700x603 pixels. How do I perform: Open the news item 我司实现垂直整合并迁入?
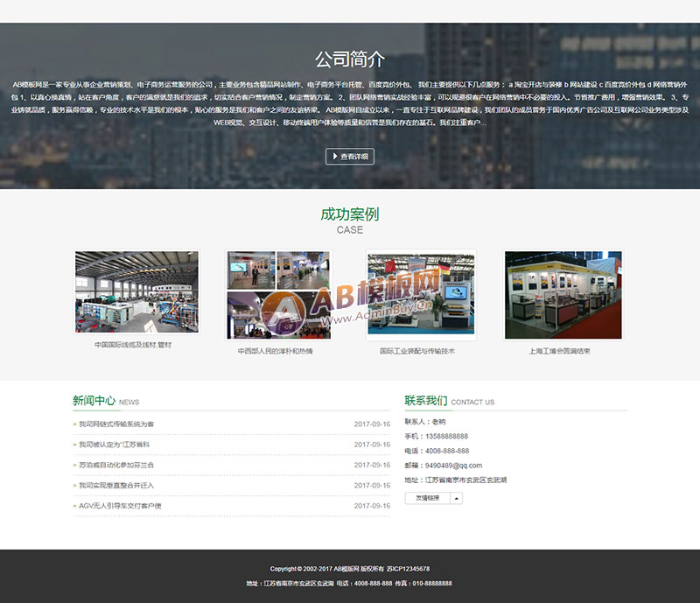coord(116,485)
